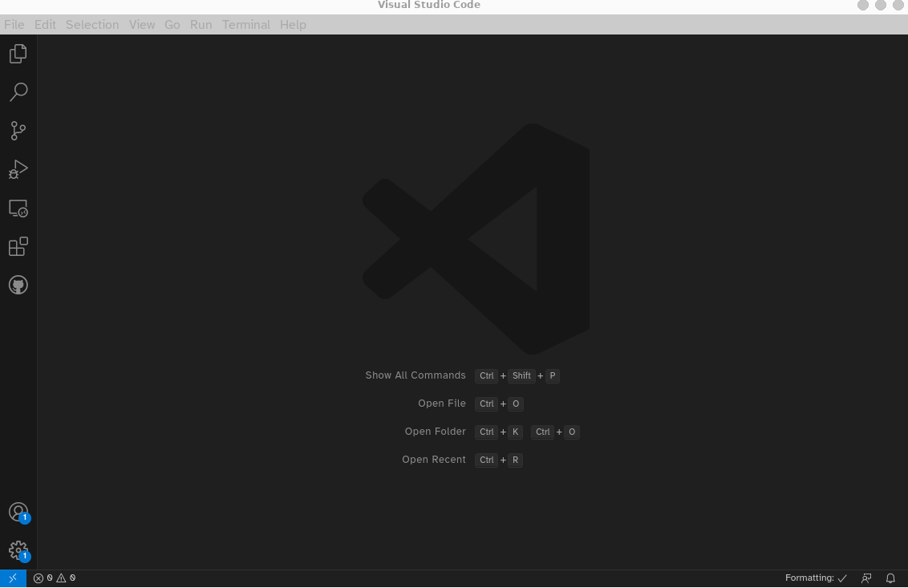Open the Search view icon
This screenshot has height=588, width=908.
(x=18, y=92)
